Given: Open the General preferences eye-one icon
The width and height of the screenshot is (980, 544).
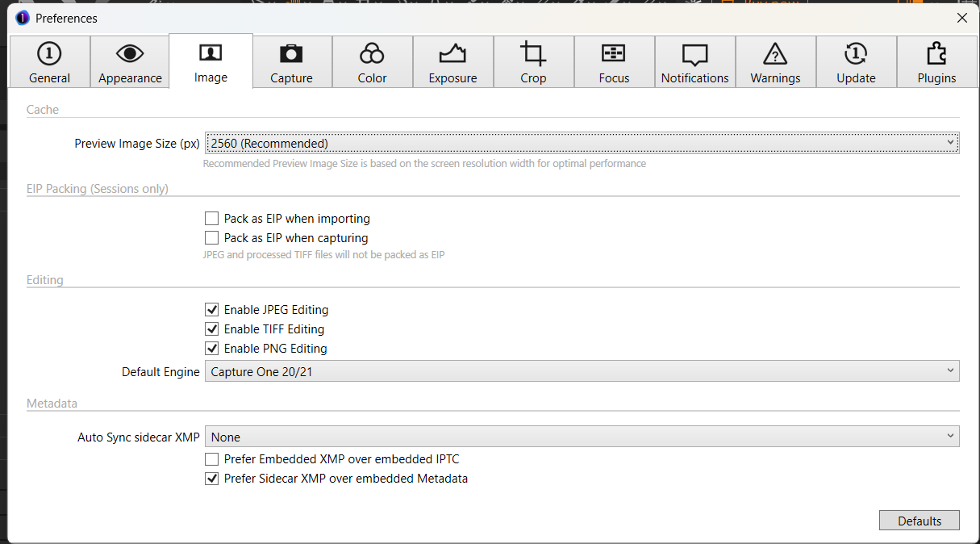Looking at the screenshot, I should [x=49, y=54].
